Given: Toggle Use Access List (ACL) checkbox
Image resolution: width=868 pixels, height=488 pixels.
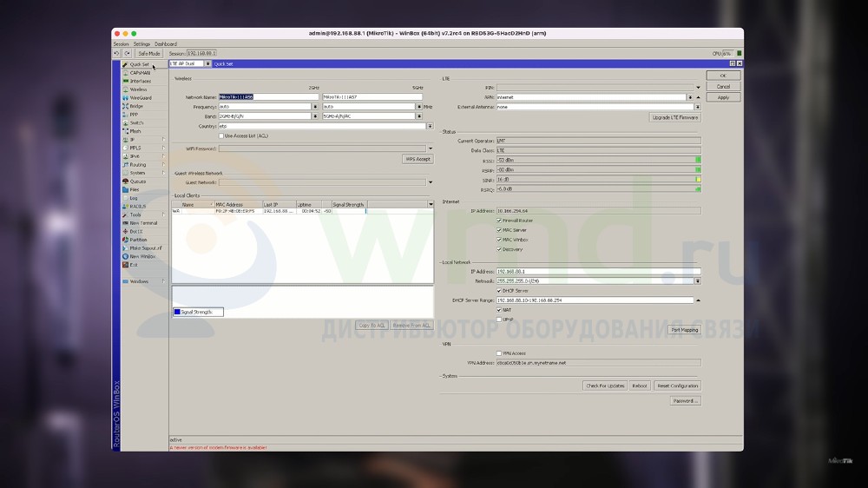Looking at the screenshot, I should coord(221,135).
